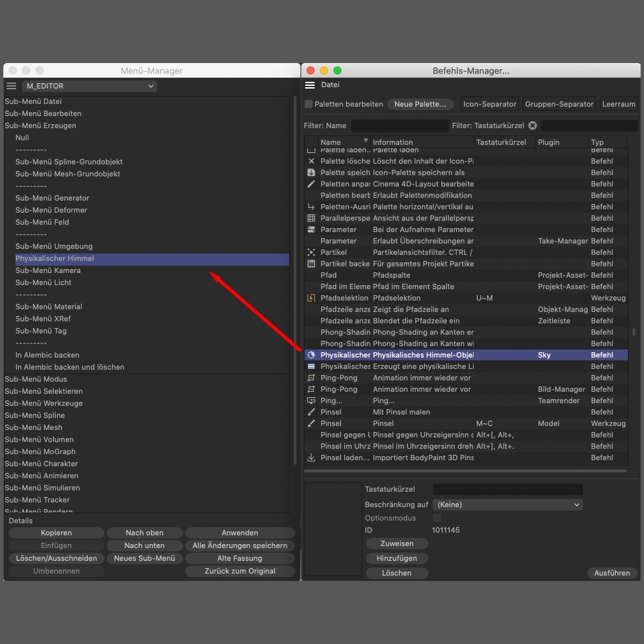Click the grid icon beside Parallelperspe
Image resolution: width=644 pixels, height=644 pixels.
311,218
